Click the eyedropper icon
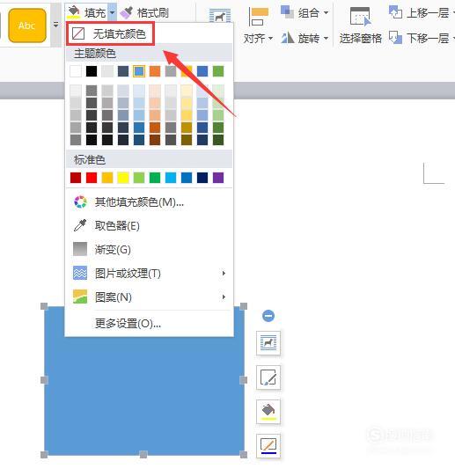This screenshot has height=476, width=455. (80, 225)
